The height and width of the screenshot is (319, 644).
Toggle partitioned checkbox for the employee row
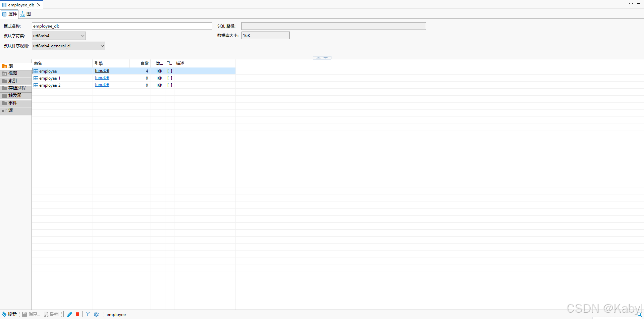tap(170, 71)
